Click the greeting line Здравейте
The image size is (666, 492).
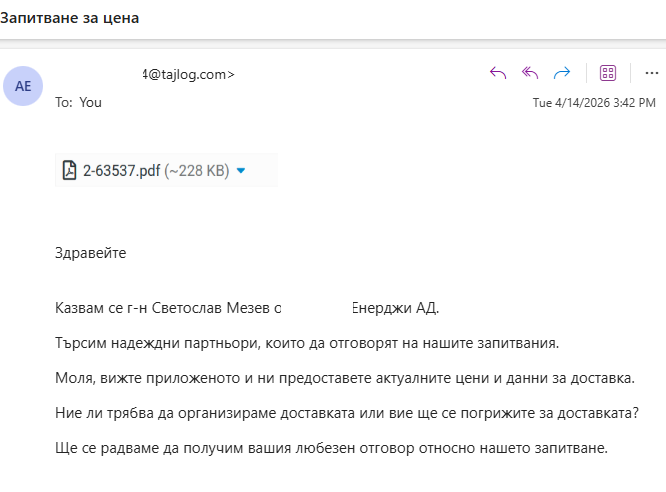pos(91,253)
